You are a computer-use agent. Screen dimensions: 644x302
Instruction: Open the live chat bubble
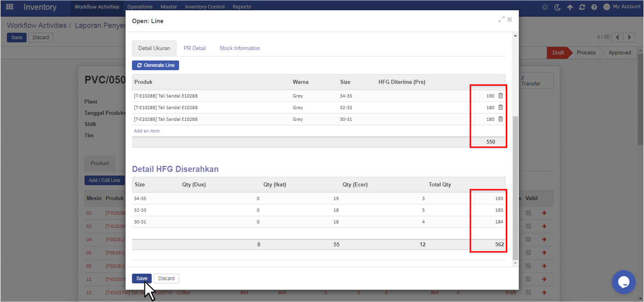coord(624,282)
